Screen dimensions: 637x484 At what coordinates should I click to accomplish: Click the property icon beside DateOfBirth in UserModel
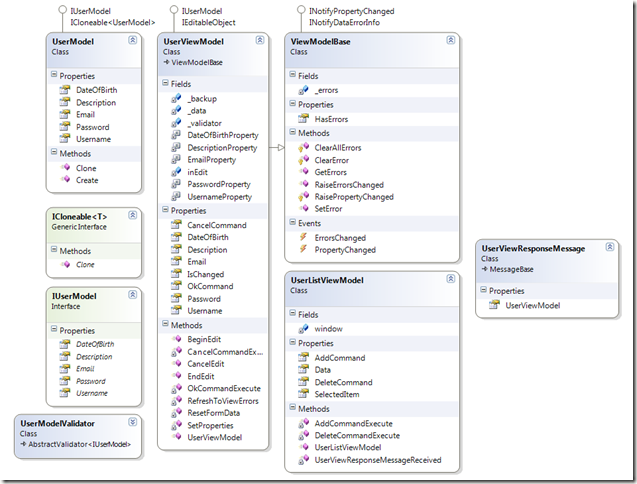[x=63, y=90]
